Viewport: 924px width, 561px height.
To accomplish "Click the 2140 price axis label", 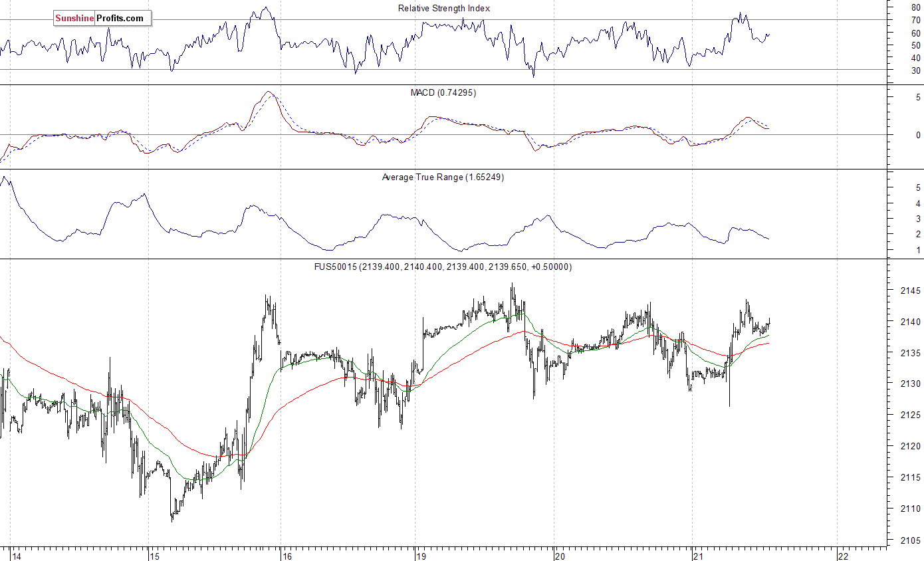I will point(910,322).
